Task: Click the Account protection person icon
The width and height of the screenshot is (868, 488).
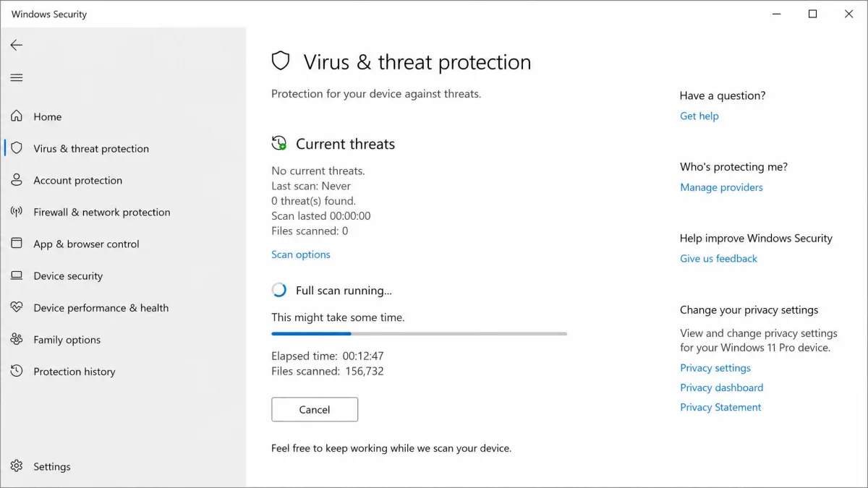Action: tap(17, 180)
